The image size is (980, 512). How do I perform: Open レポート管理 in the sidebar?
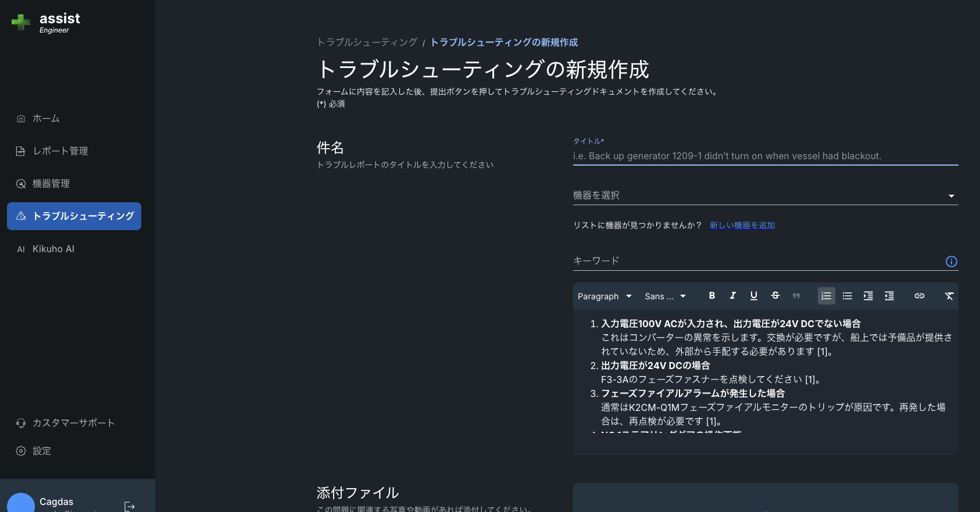click(74, 151)
